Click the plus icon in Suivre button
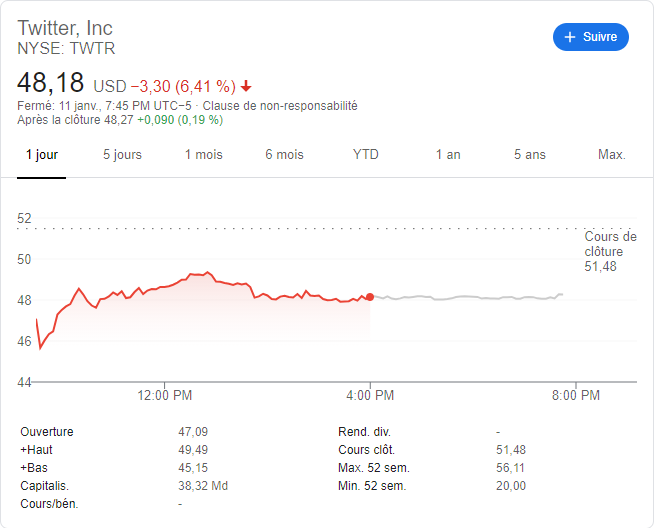Viewport: 654px width, 528px height. pyautogui.click(x=570, y=37)
